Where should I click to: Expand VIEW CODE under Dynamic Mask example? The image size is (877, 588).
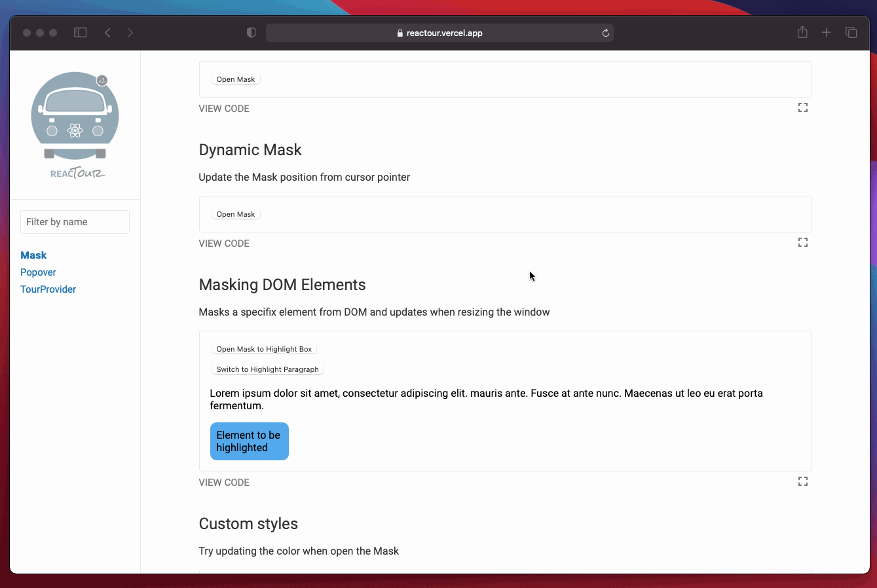point(224,244)
